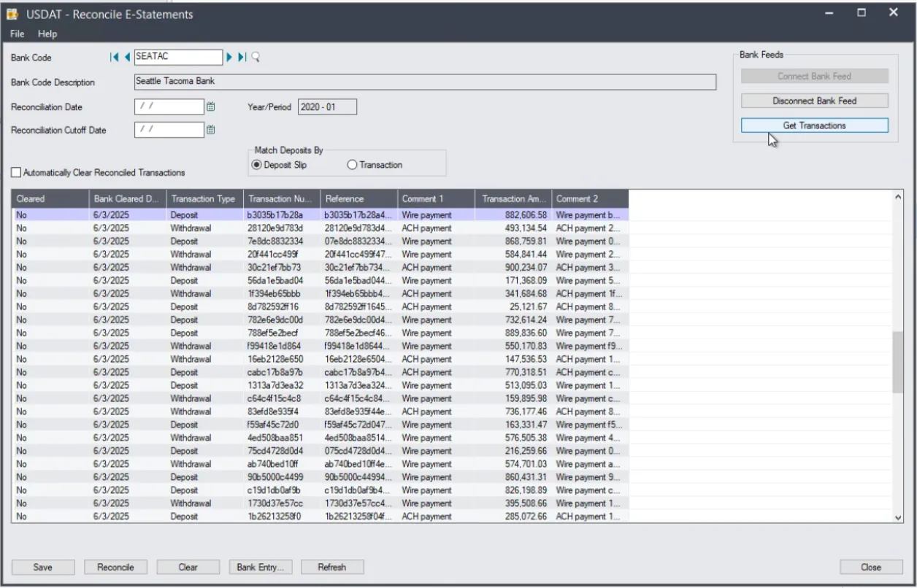
Task: Click the app icon in title bar
Action: [15, 14]
